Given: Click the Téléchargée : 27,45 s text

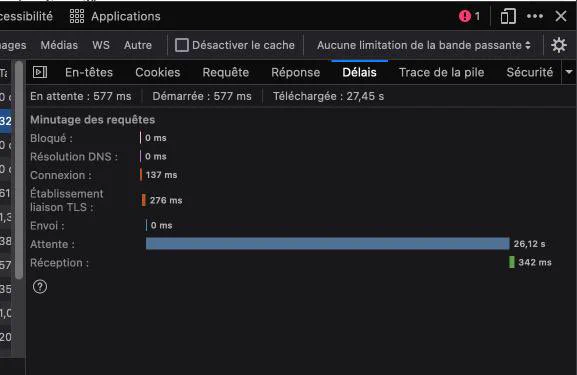Looking at the screenshot, I should (328, 96).
